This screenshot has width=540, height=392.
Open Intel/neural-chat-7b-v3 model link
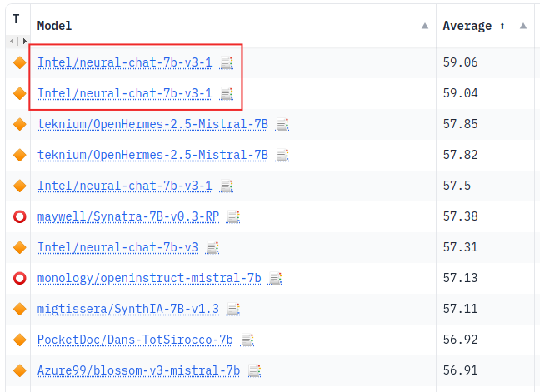click(x=117, y=247)
